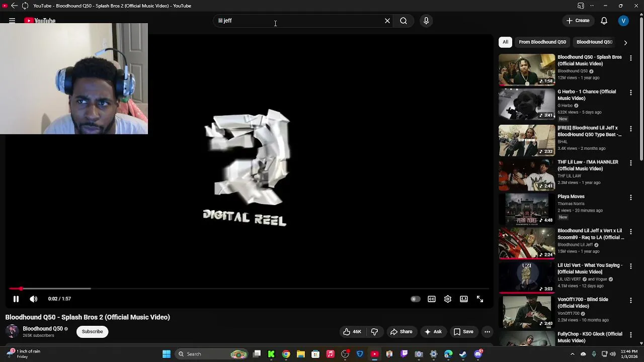Open Playa Moves video title
The height and width of the screenshot is (362, 644).
(x=571, y=197)
